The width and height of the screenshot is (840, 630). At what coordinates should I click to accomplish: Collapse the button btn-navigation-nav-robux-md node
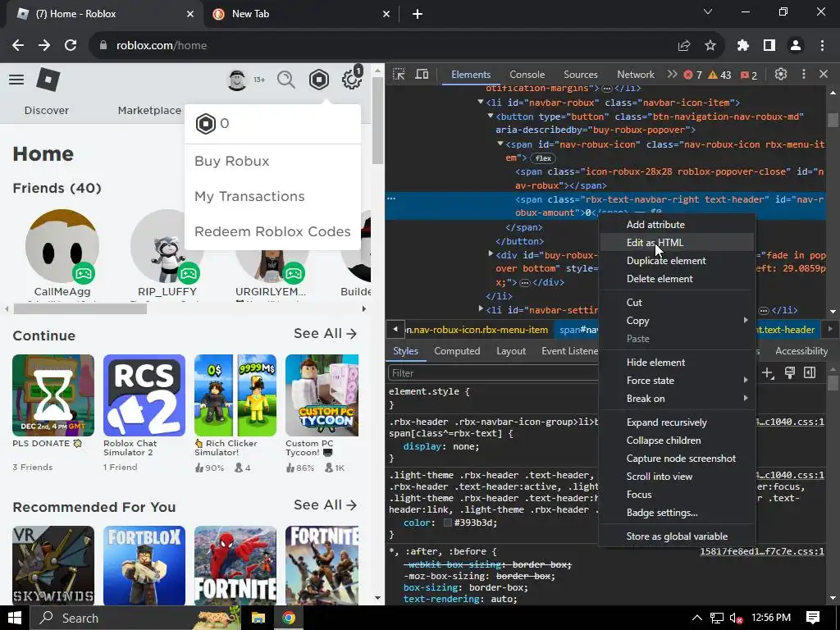491,116
